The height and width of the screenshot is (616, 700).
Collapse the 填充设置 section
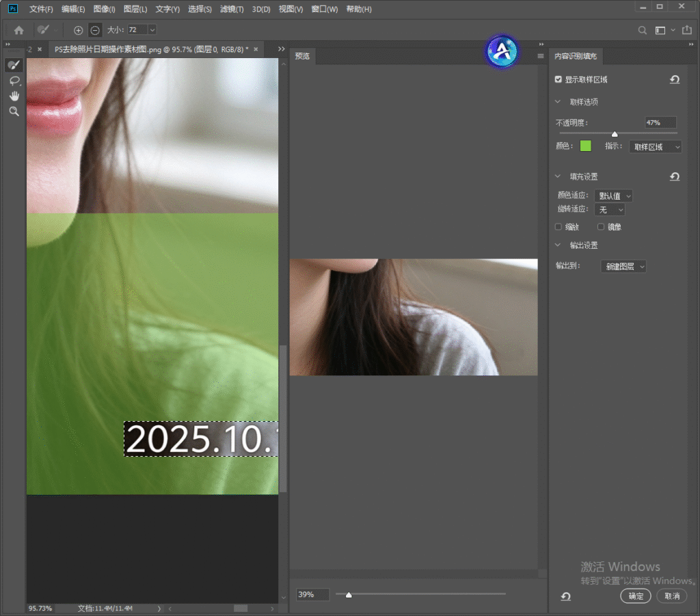[558, 176]
